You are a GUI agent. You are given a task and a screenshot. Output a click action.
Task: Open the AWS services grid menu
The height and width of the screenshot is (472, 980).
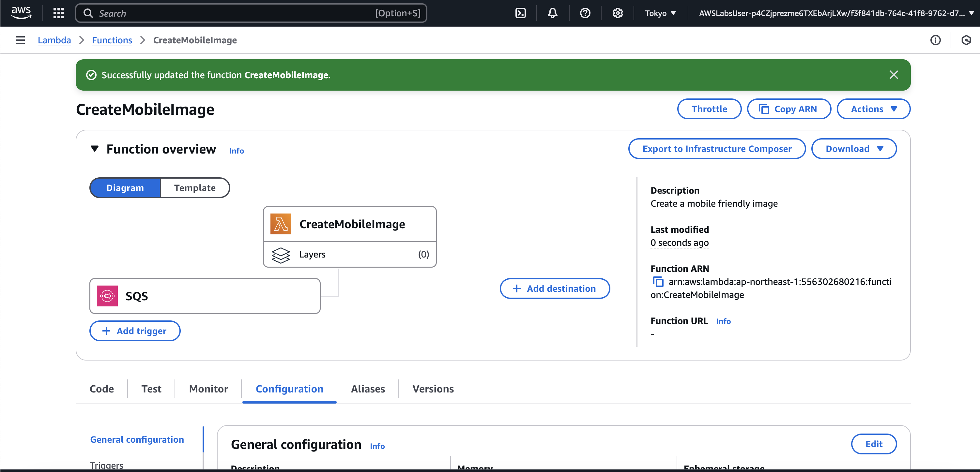[59, 13]
